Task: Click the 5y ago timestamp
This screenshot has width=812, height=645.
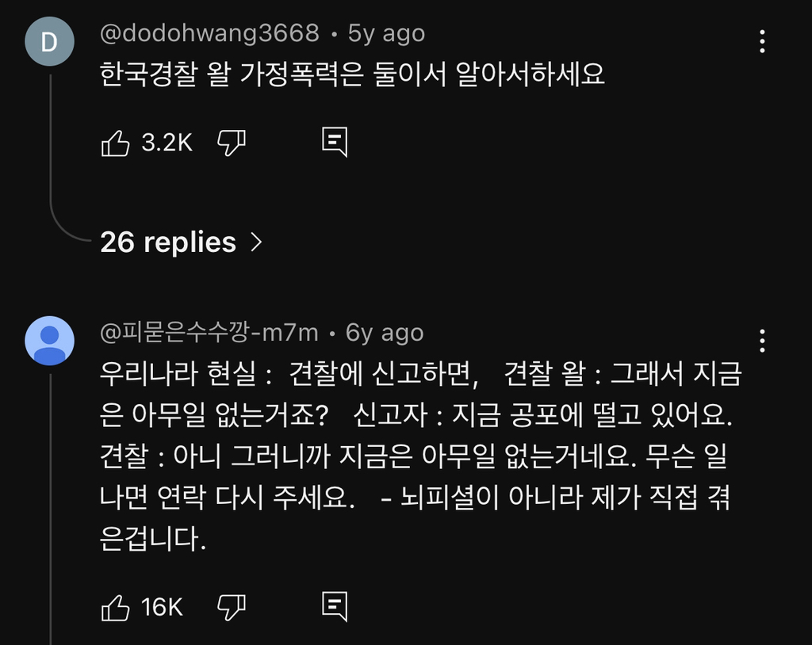Action: pos(386,33)
